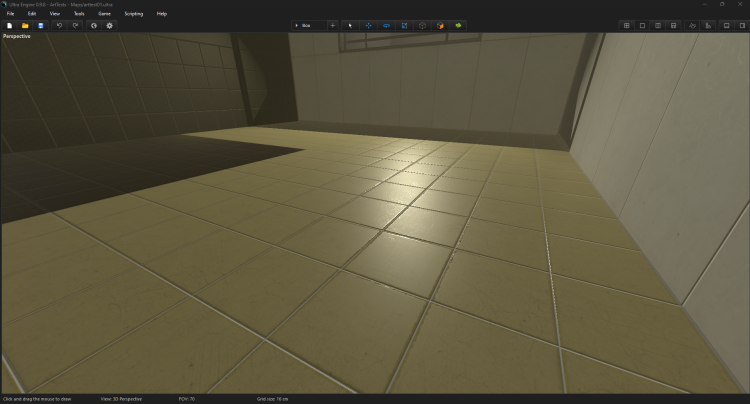Click the Redo arrow icon
The width and height of the screenshot is (750, 404).
[75, 25]
